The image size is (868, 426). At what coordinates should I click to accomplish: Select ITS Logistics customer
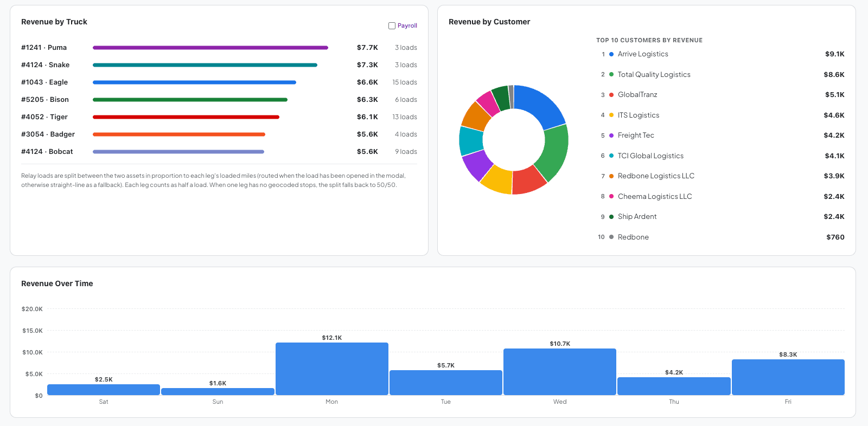tap(639, 115)
